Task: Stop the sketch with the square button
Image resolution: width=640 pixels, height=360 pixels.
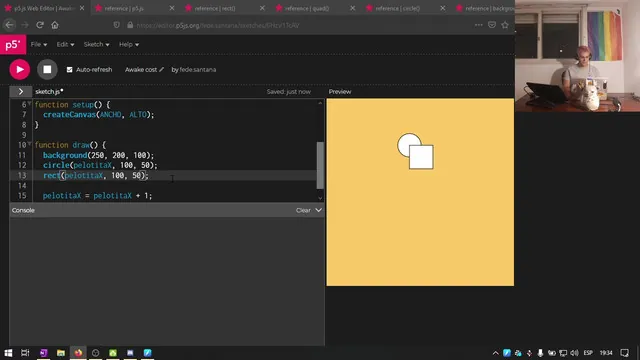Action: click(x=47, y=69)
